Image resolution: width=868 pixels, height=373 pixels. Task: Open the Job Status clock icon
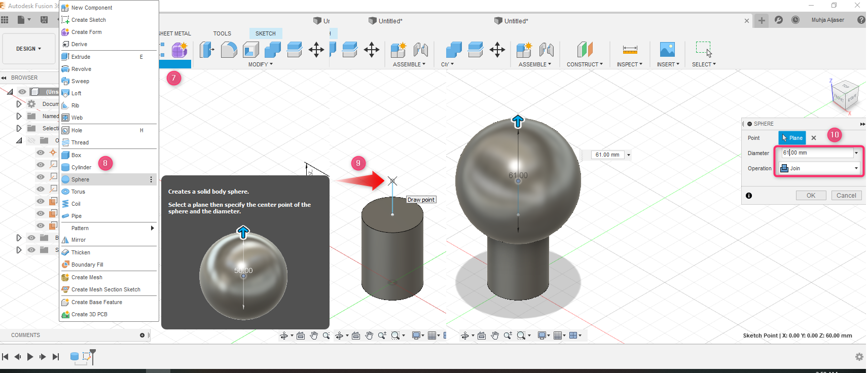coord(795,20)
